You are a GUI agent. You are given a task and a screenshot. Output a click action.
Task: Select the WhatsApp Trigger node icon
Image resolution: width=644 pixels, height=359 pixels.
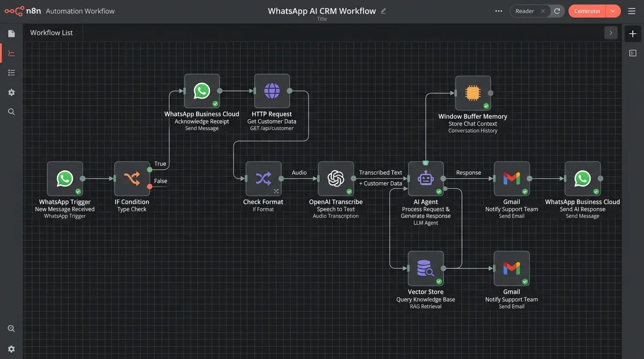pos(65,178)
